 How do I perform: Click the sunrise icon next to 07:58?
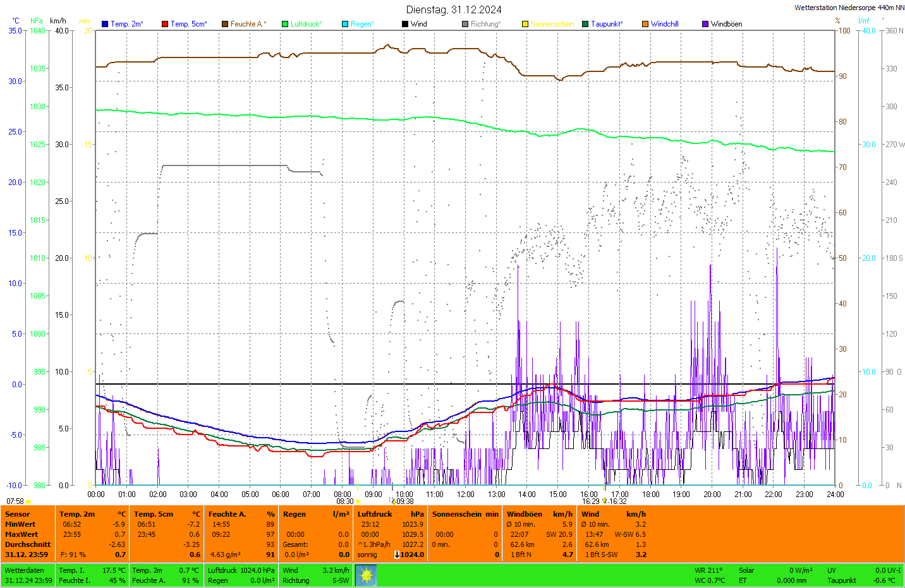[x=28, y=501]
